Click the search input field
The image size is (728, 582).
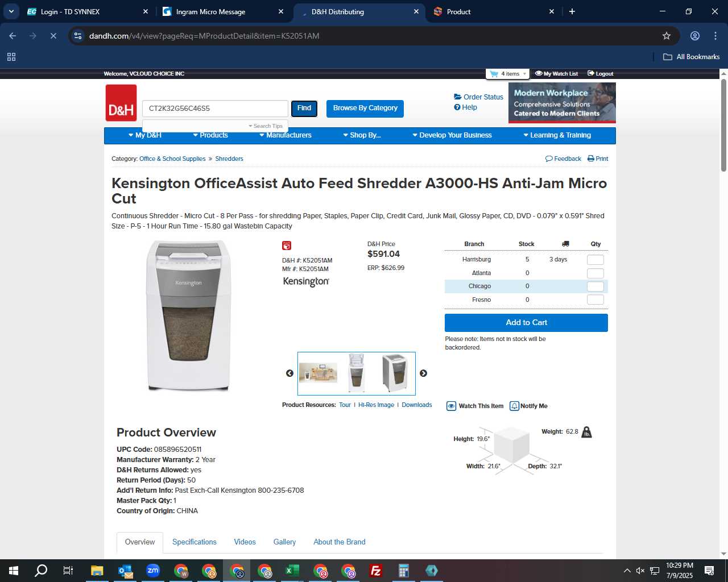coord(215,109)
